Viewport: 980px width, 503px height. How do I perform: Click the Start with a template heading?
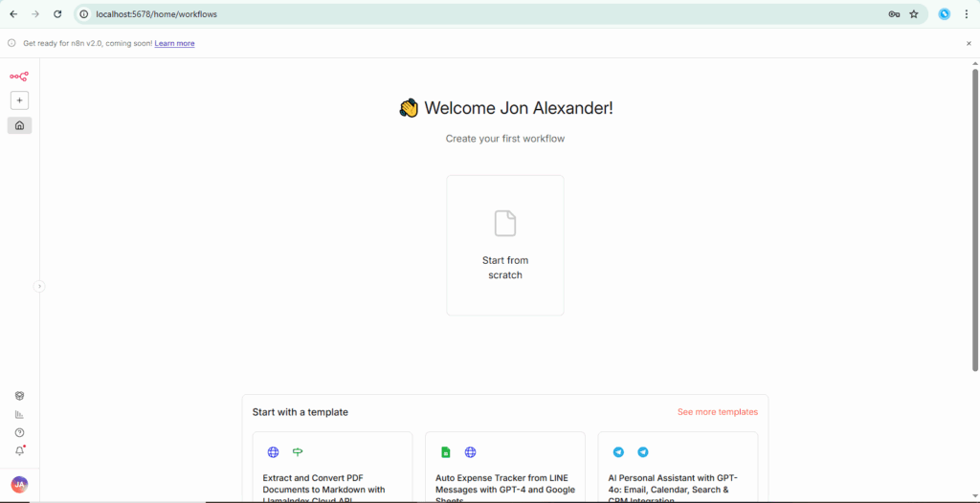click(300, 412)
